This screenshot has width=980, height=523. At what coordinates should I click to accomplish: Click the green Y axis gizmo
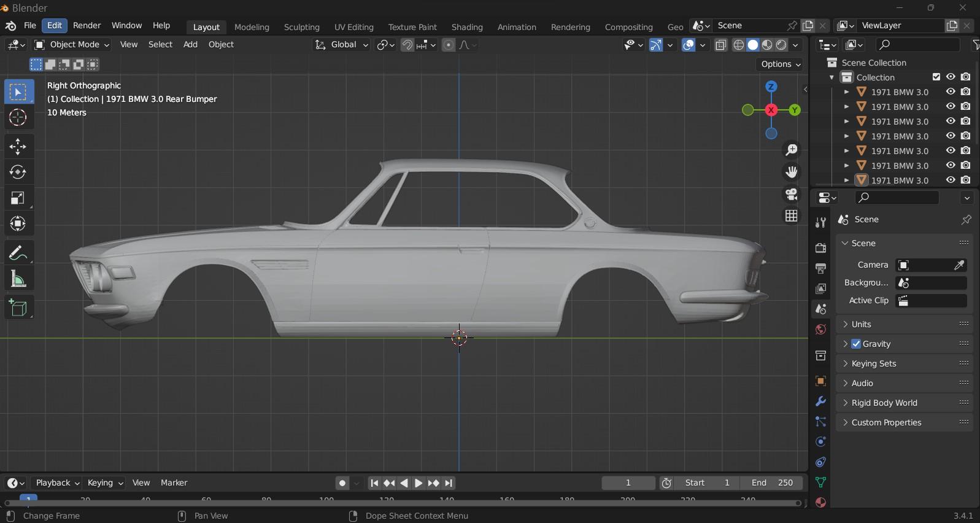pyautogui.click(x=795, y=110)
